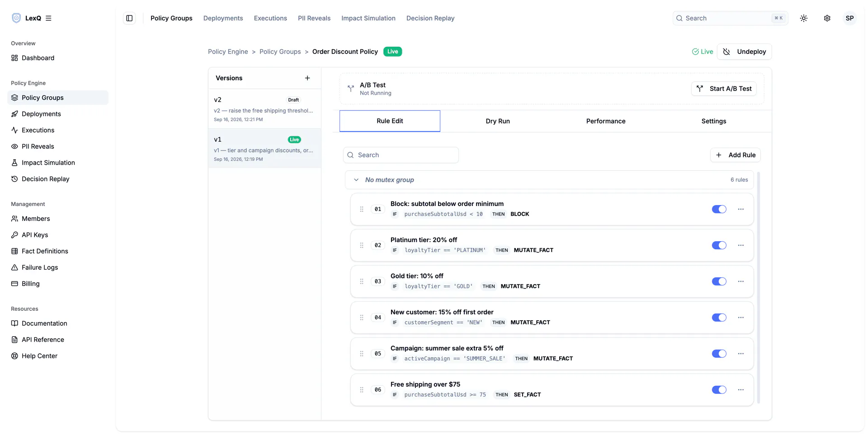Select the v1 Live version
The height and width of the screenshot is (435, 868).
click(264, 149)
